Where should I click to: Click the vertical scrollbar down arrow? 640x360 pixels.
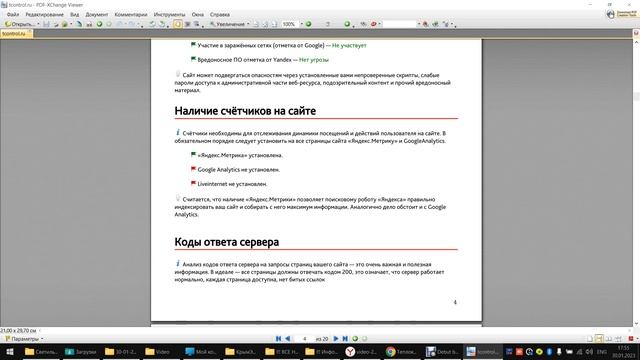[x=636, y=323]
